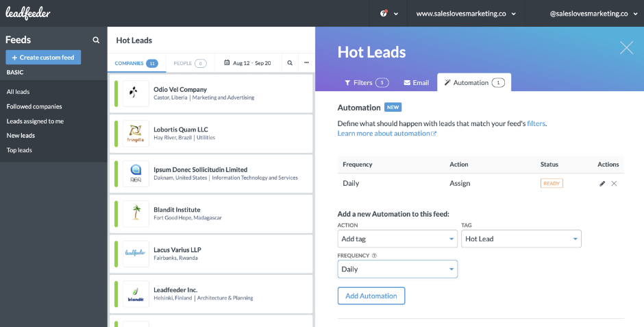Click the Add Automation button
The width and height of the screenshot is (644, 327).
click(x=371, y=295)
